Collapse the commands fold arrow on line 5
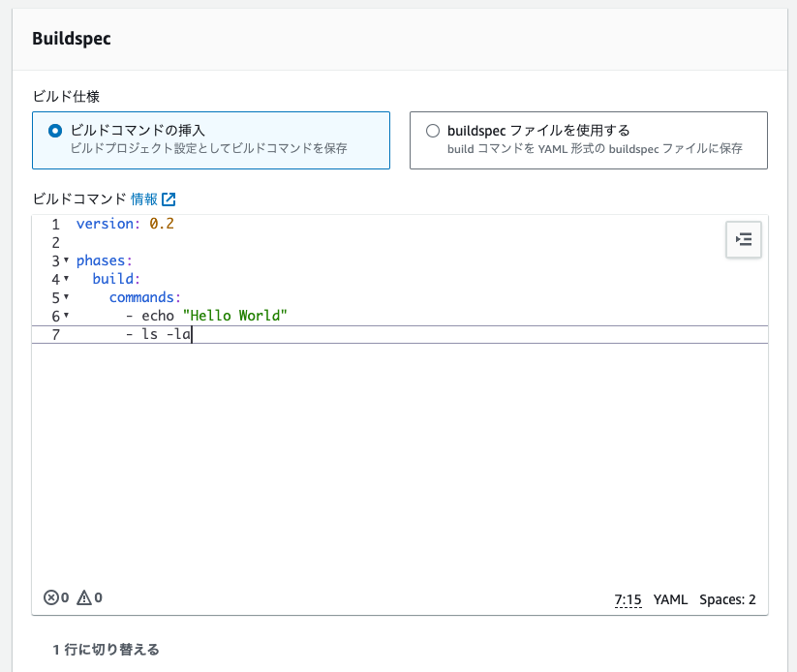 click(x=66, y=297)
